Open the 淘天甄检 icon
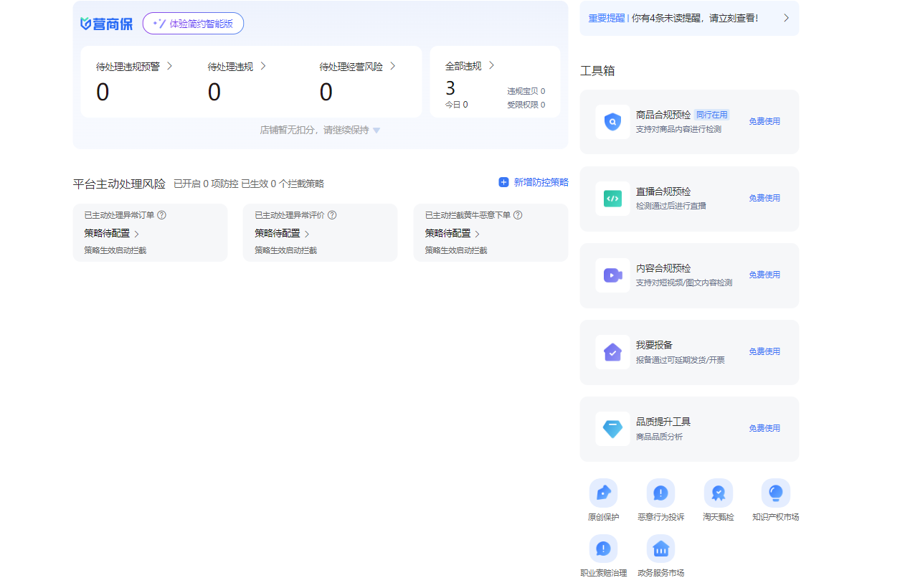The image size is (905, 588). 718,493
